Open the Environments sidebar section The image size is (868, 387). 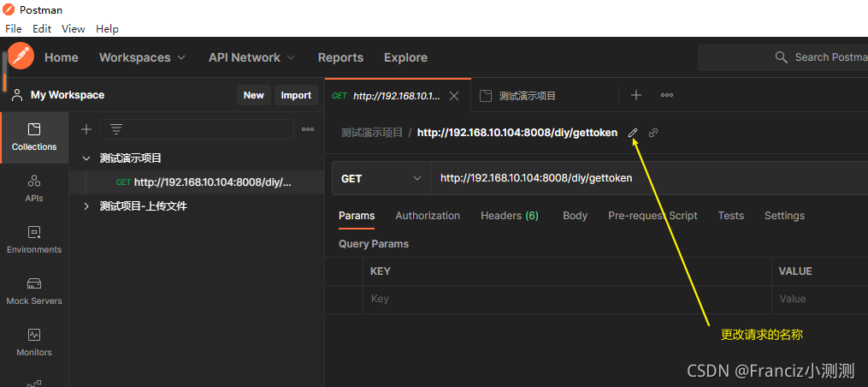click(x=34, y=240)
